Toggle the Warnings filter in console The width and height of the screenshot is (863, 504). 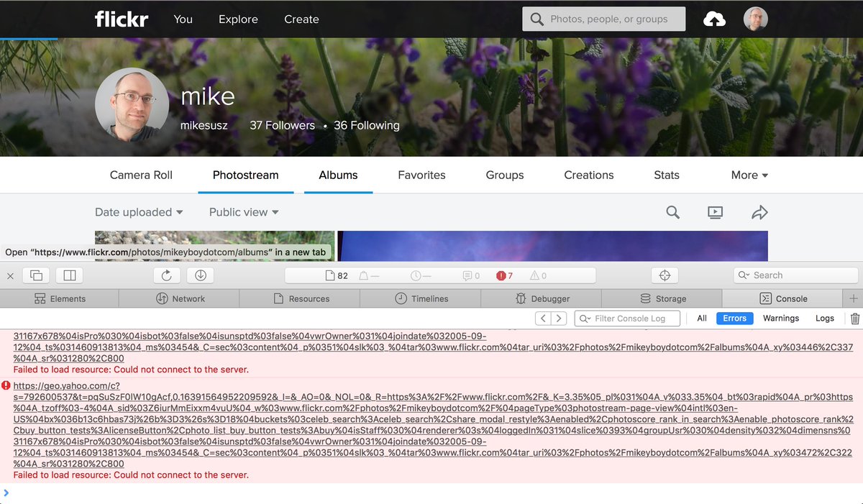point(780,319)
